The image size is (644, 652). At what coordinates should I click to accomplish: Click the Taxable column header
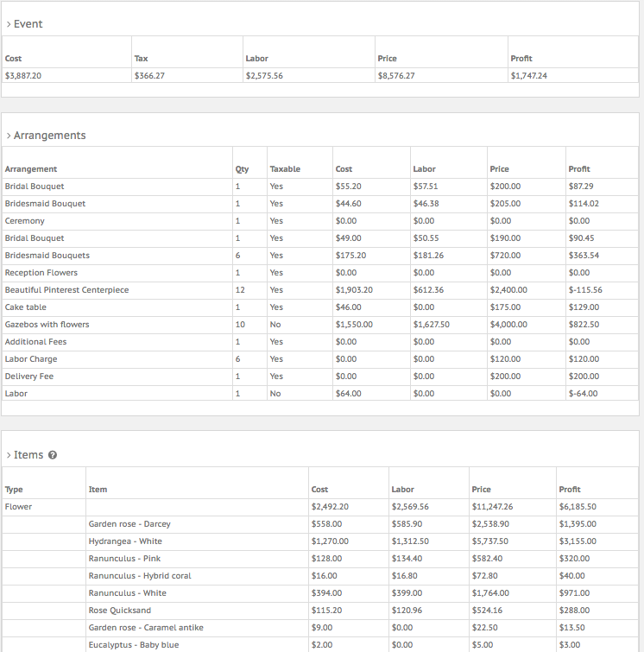tap(285, 169)
